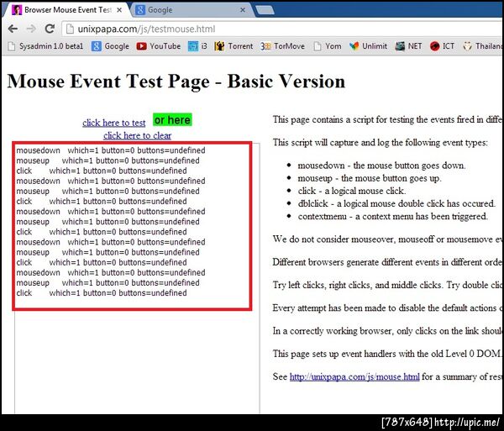504x431 pixels.
Task: Click the unixpapa.com address bar
Action: pos(283,29)
